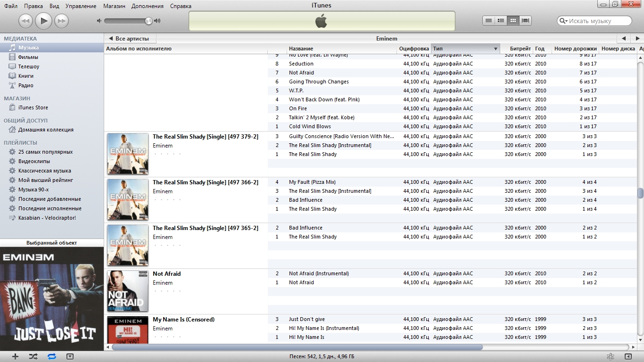Screen dimensions: 644x362
Task: Sort by the Оцифровка column header
Action: 414,49
